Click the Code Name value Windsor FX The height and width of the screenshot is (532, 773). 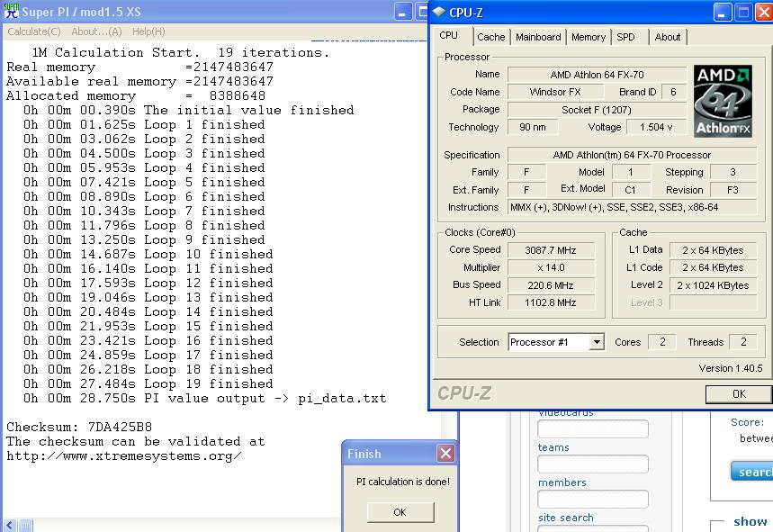tap(555, 92)
